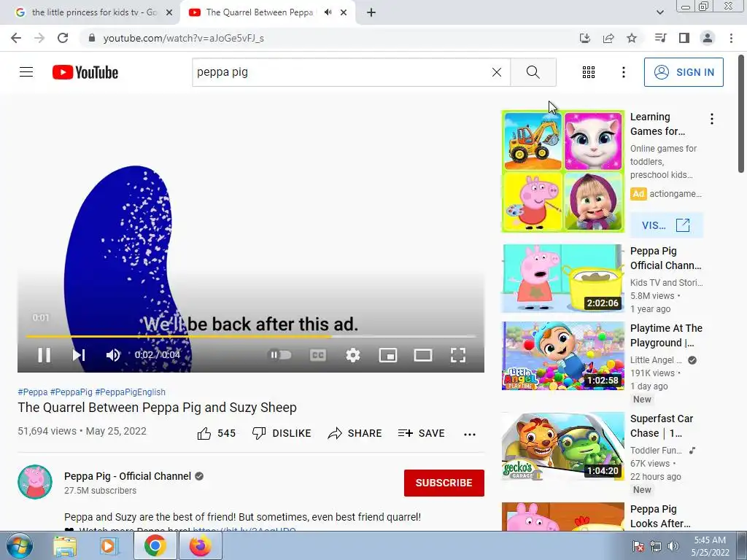Go back to the previous page
Screen dimensions: 747x560
click(16, 38)
